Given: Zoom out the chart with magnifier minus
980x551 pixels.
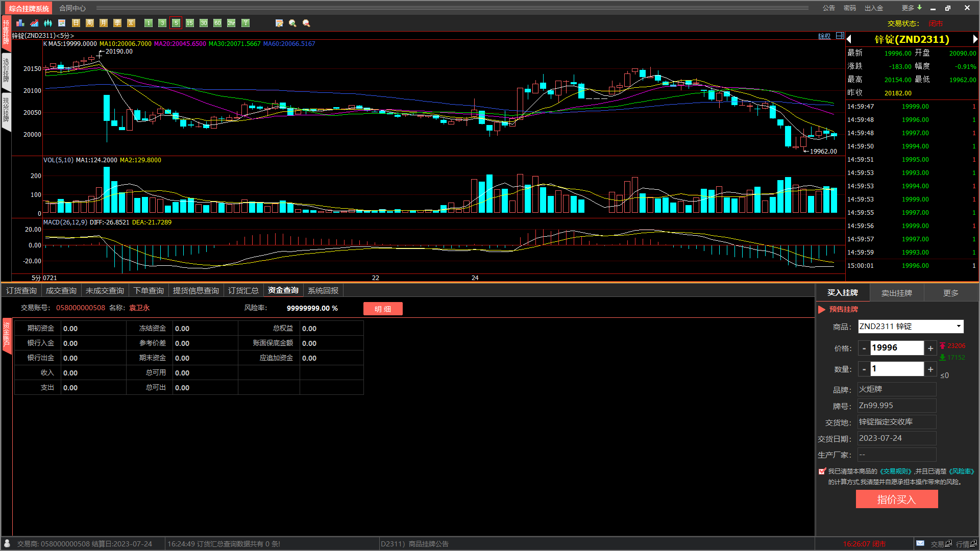Looking at the screenshot, I should coord(306,23).
